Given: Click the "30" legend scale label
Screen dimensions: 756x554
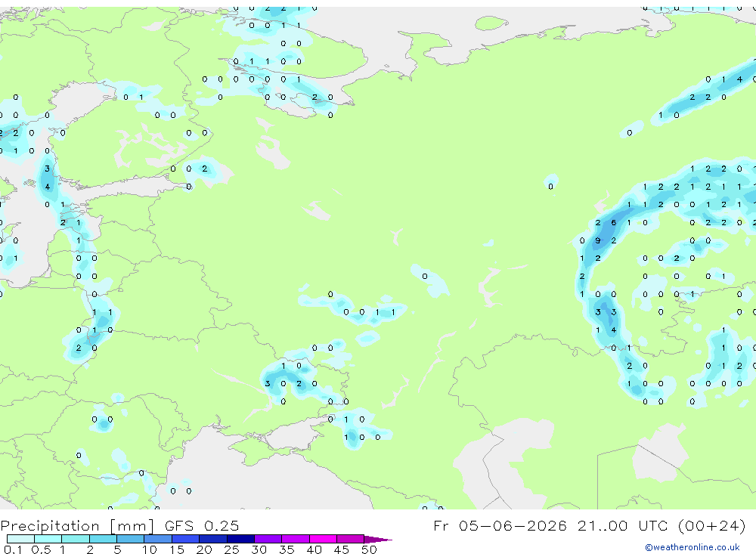Looking at the screenshot, I should point(259,549).
